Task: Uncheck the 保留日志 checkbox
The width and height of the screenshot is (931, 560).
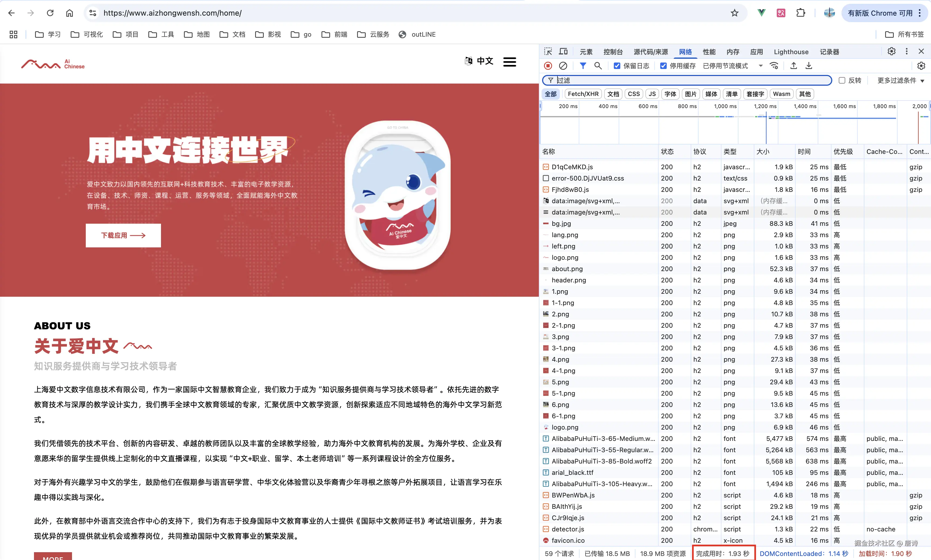Action: pos(617,66)
